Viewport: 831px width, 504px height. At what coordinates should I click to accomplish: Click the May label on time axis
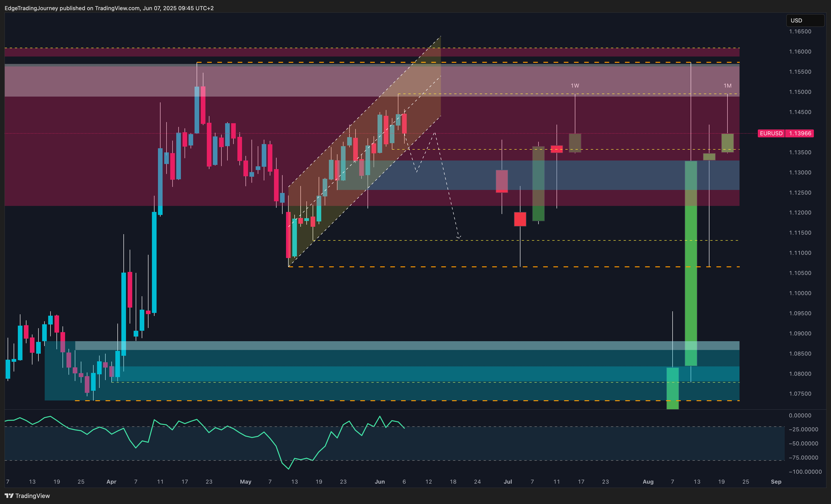tap(246, 482)
